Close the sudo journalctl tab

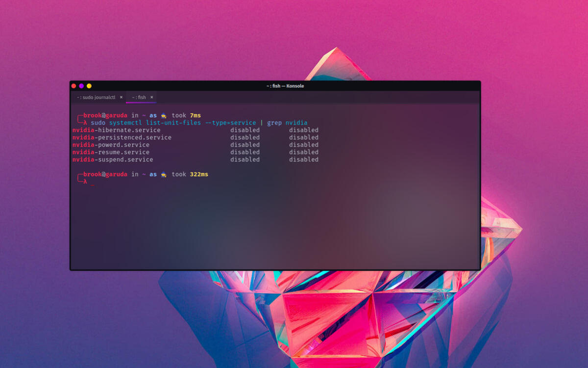point(121,97)
